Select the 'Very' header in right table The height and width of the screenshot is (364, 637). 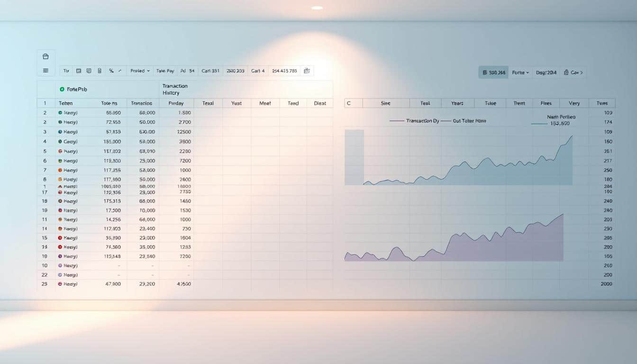click(574, 103)
